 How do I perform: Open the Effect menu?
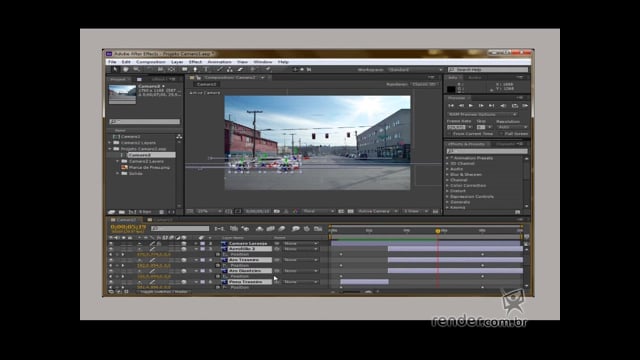195,62
